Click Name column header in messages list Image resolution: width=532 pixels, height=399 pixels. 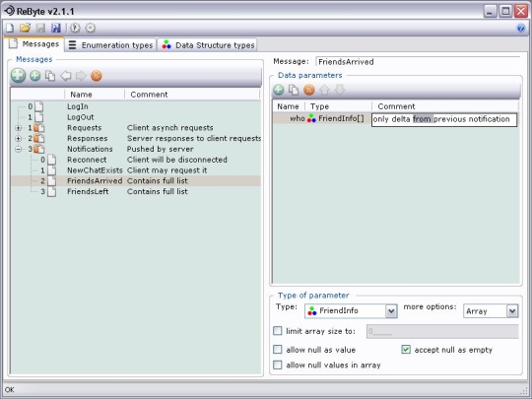coord(95,95)
